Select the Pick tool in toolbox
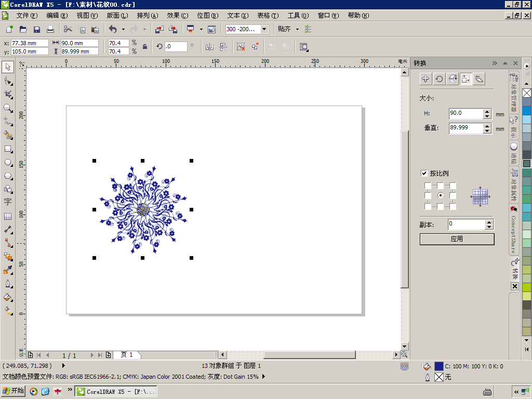 click(x=8, y=67)
